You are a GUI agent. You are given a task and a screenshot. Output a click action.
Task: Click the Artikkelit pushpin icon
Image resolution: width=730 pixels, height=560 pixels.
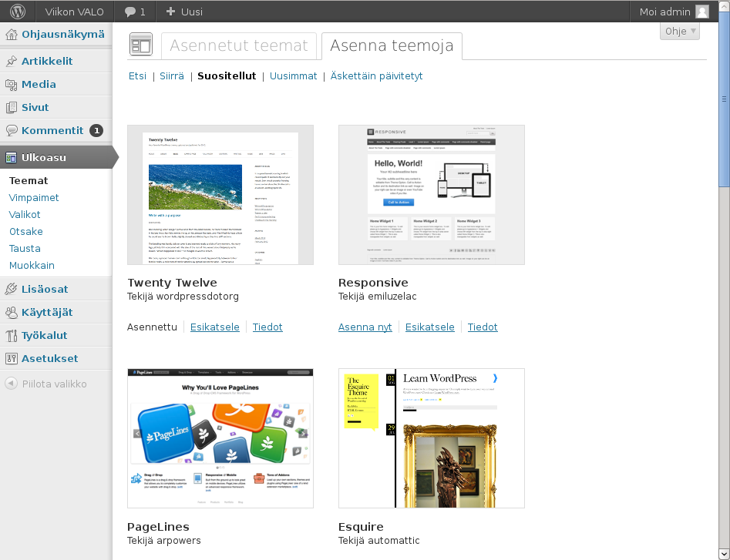(x=11, y=61)
